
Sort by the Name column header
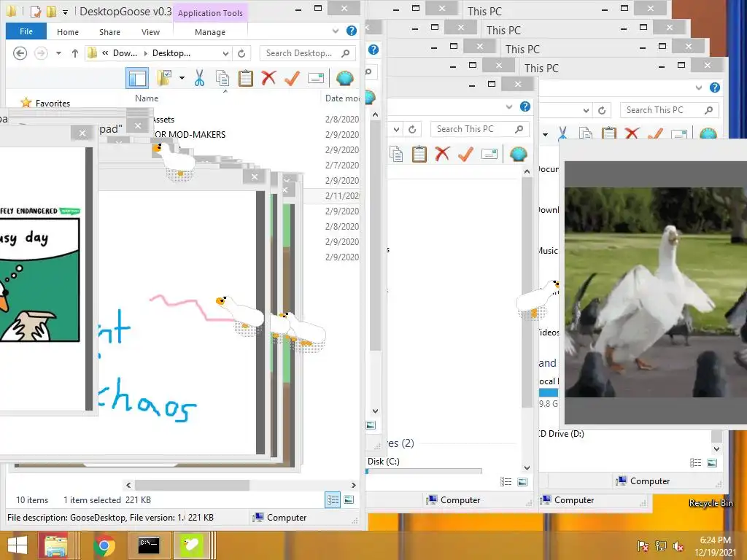point(147,98)
